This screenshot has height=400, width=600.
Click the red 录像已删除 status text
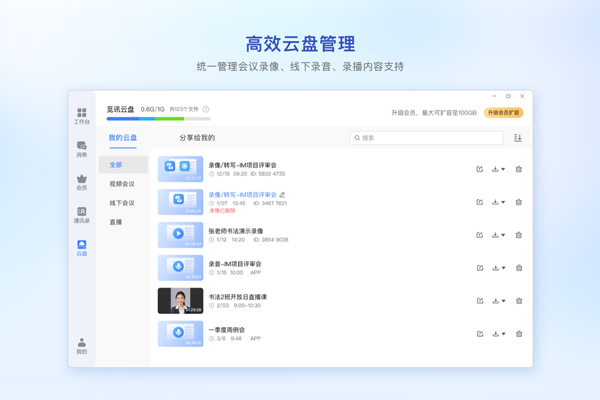(222, 211)
